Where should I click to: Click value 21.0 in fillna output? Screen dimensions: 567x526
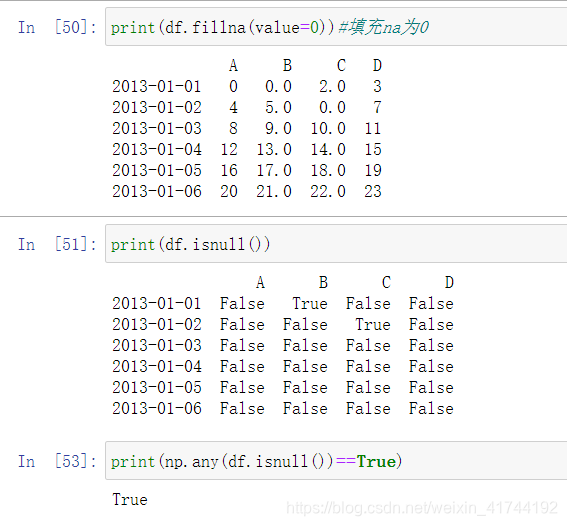(x=274, y=191)
